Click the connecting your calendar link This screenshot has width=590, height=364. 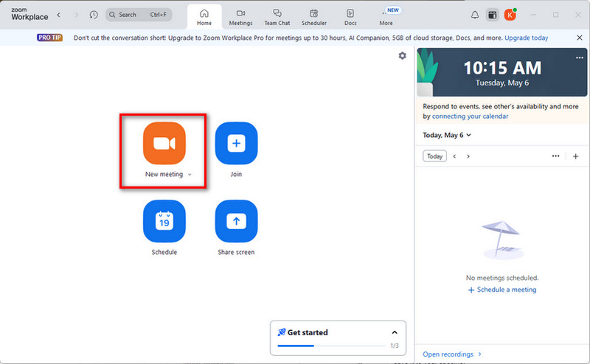pyautogui.click(x=470, y=116)
